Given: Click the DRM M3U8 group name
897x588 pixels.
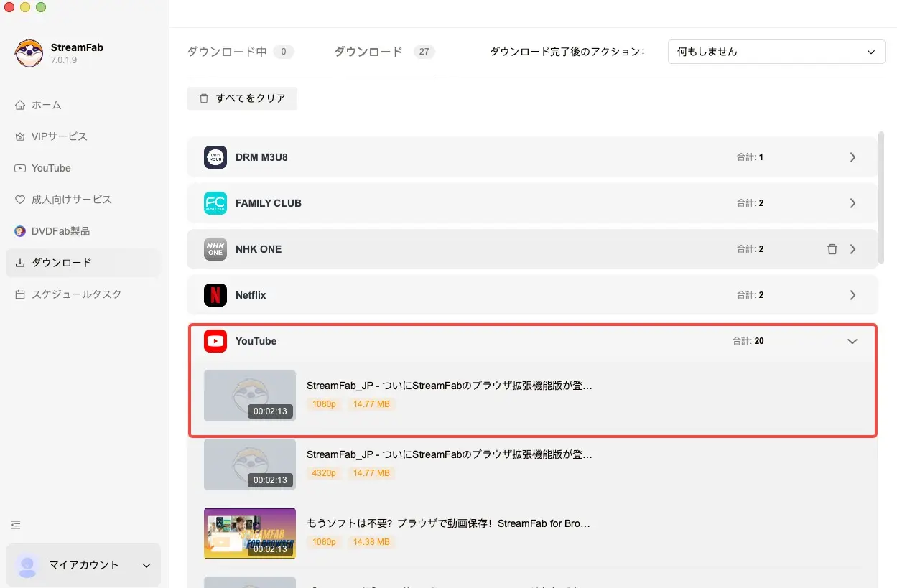Looking at the screenshot, I should click(261, 157).
